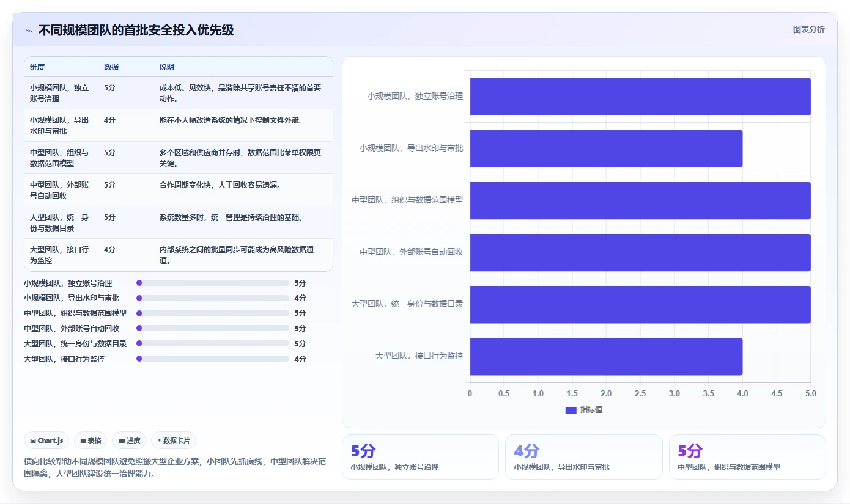Click the progress bar for 小规模团队,导出水印与审批

(x=213, y=298)
